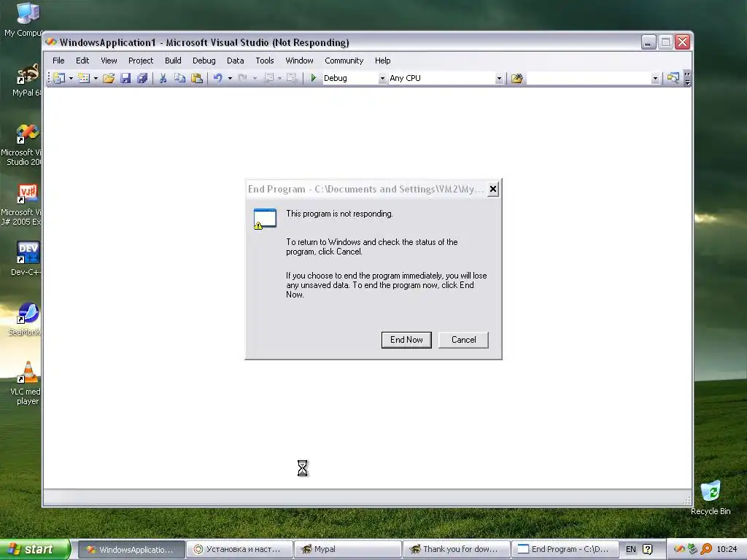Select the Dev-C++ desktop shortcut
The width and height of the screenshot is (747, 560).
[x=27, y=259]
